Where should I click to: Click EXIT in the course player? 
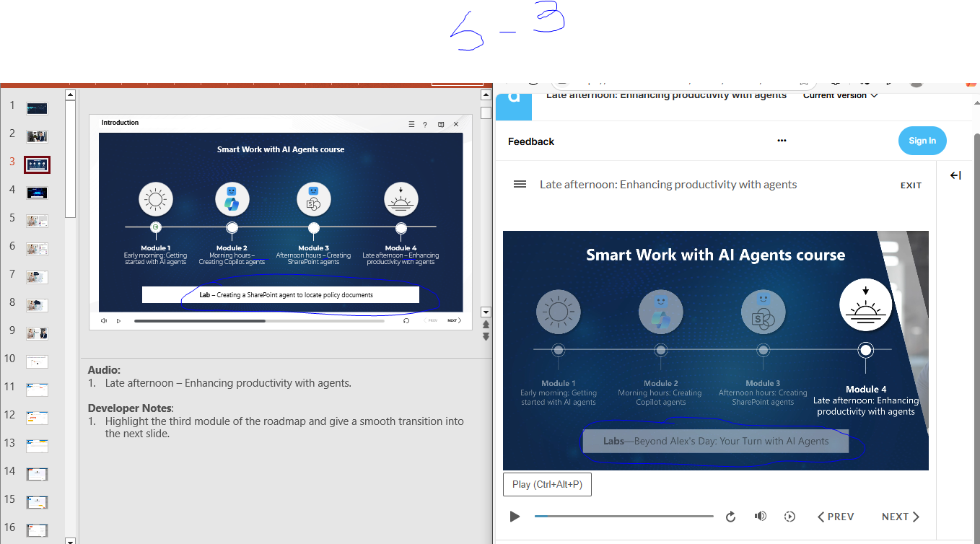(911, 185)
